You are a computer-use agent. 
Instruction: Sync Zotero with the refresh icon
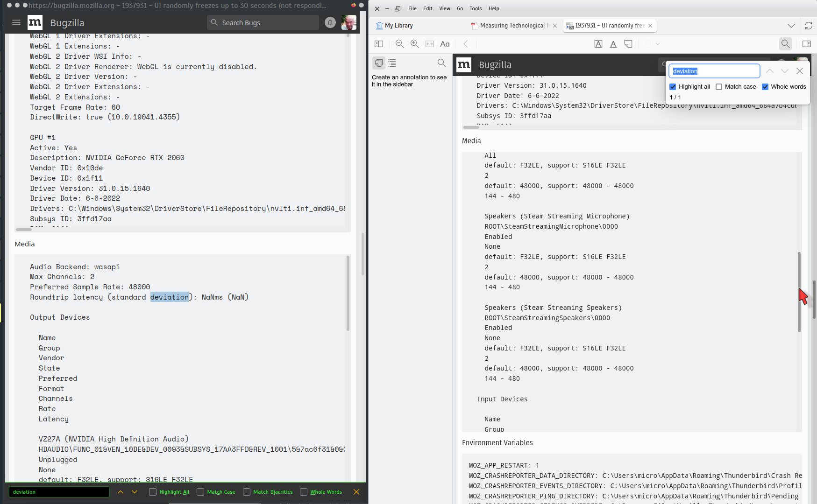tap(809, 26)
